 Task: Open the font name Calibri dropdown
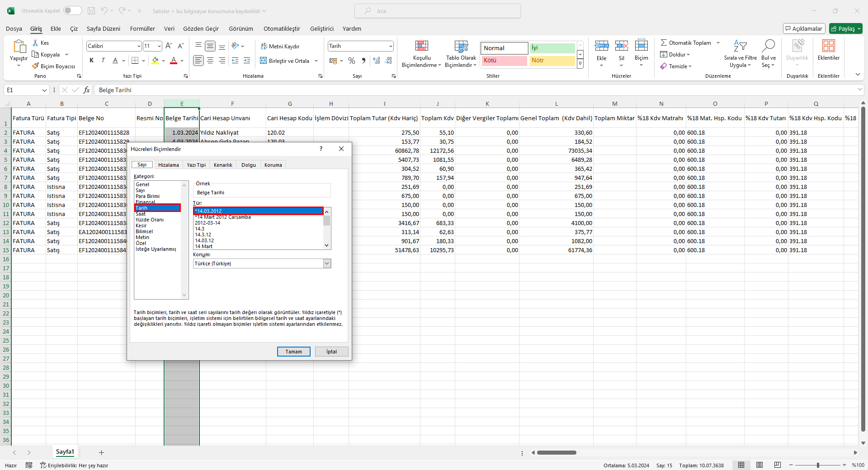pos(139,46)
